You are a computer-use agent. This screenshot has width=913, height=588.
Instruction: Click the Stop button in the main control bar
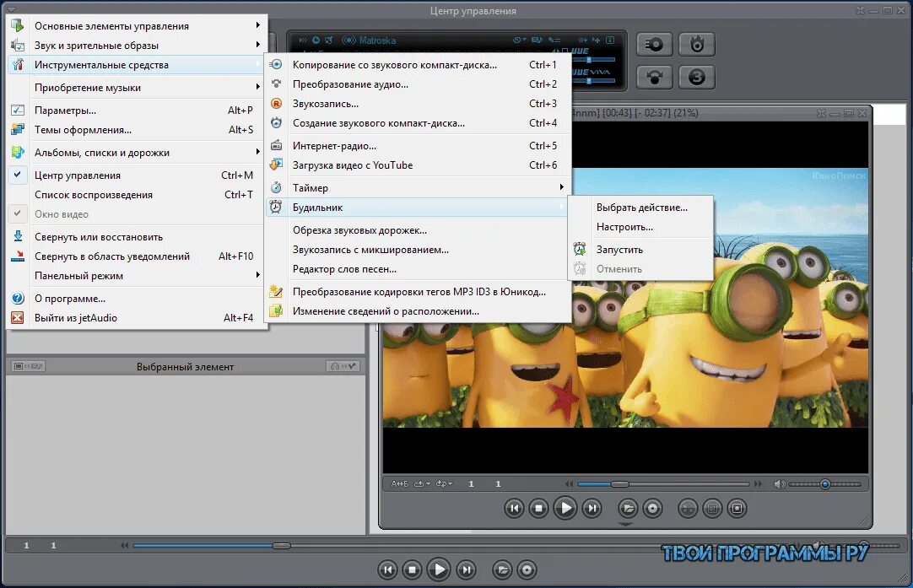click(x=413, y=570)
